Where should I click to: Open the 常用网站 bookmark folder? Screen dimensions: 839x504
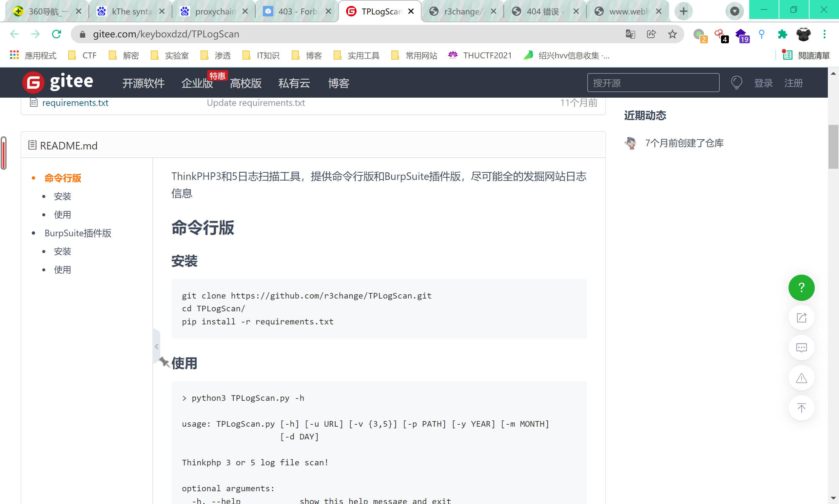coord(414,55)
